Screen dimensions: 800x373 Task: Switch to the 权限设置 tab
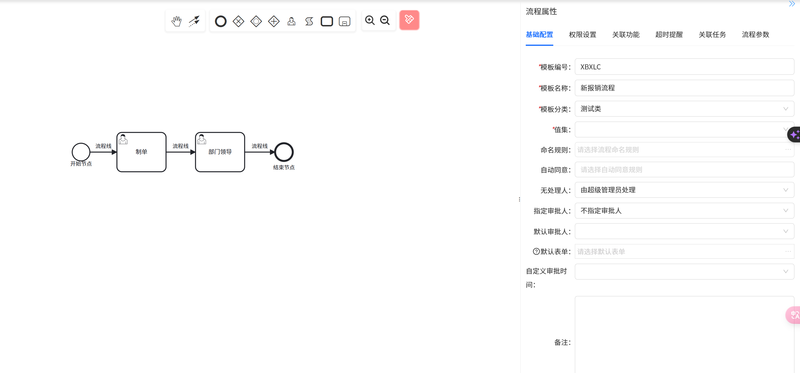pyautogui.click(x=583, y=35)
